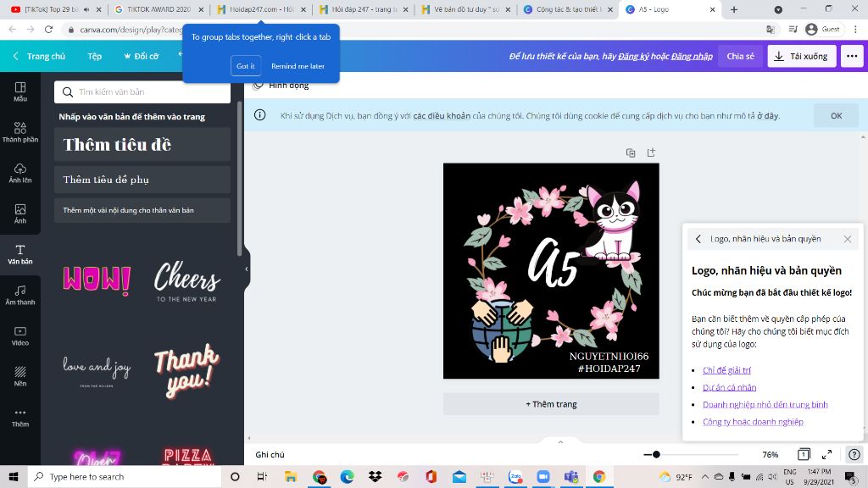The height and width of the screenshot is (488, 868).
Task: Click the Trang chủ home button
Action: (x=39, y=56)
